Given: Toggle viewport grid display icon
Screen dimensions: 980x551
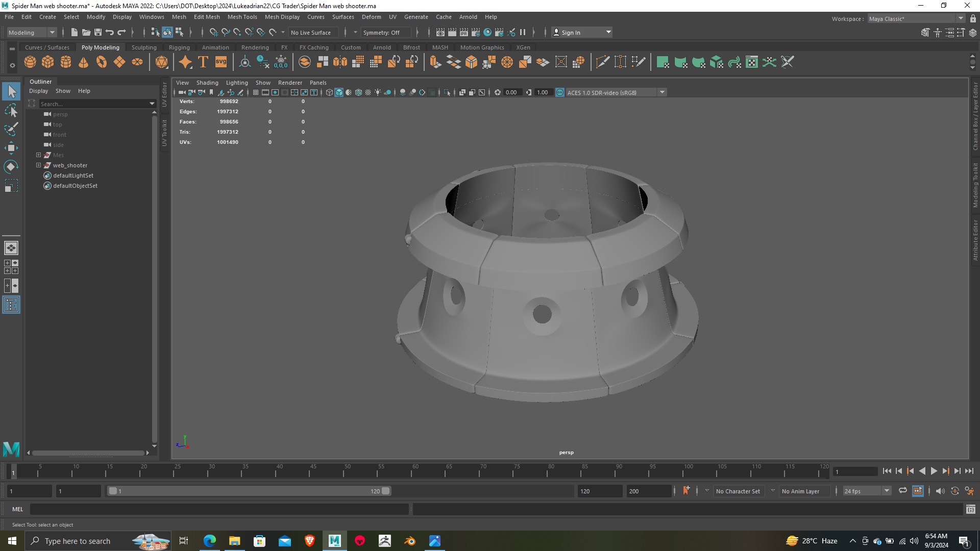Looking at the screenshot, I should coord(256,92).
